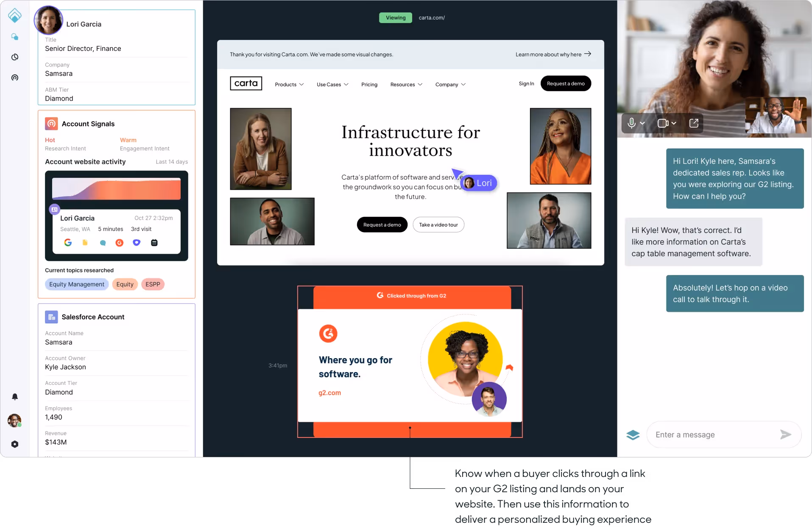Click Lori's cursor label on the page

point(479,183)
